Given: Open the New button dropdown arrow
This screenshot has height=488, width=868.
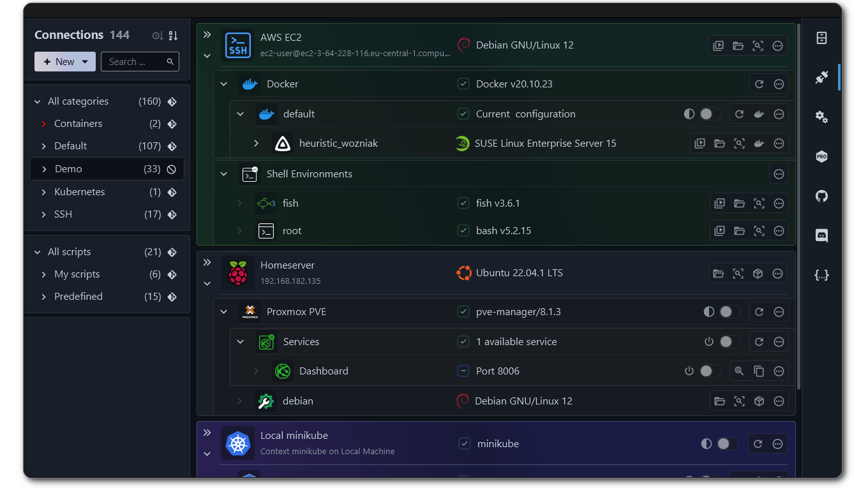Looking at the screenshot, I should [86, 62].
